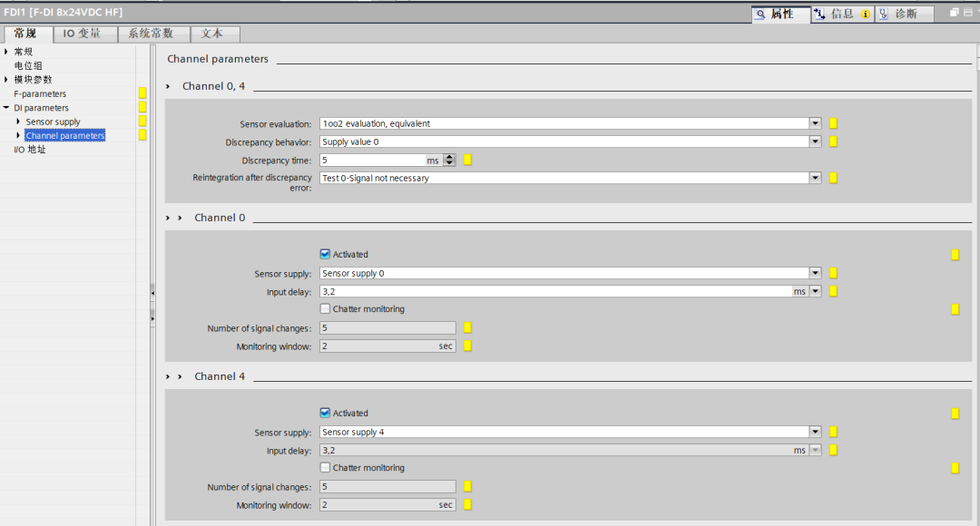Click yellow safety marker beside Discrepancy behavior
The height and width of the screenshot is (526, 980).
tap(833, 141)
